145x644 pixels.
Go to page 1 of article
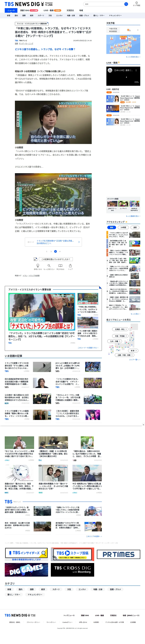point(47,251)
